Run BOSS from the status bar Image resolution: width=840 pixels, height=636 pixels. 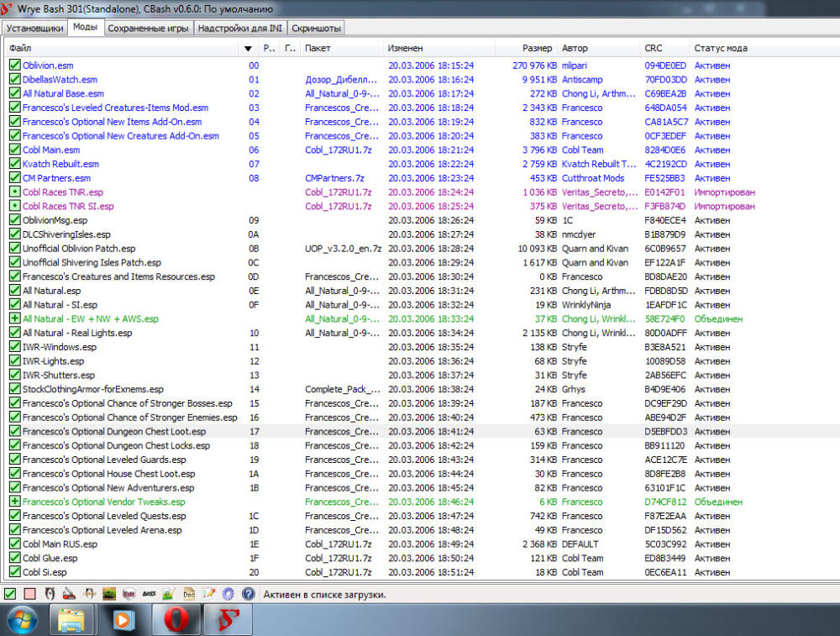[149, 594]
